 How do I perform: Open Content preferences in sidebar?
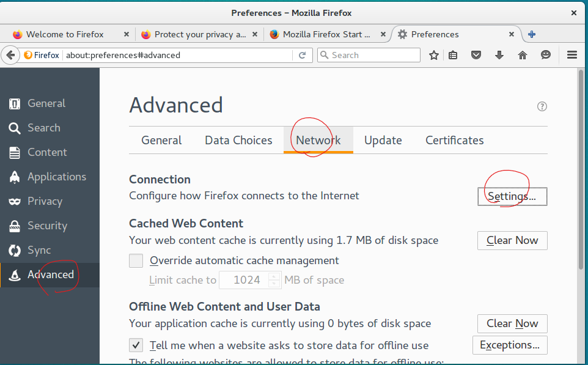(50, 152)
